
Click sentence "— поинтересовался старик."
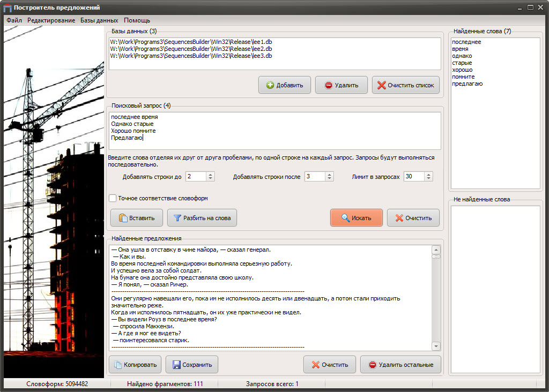point(151,340)
